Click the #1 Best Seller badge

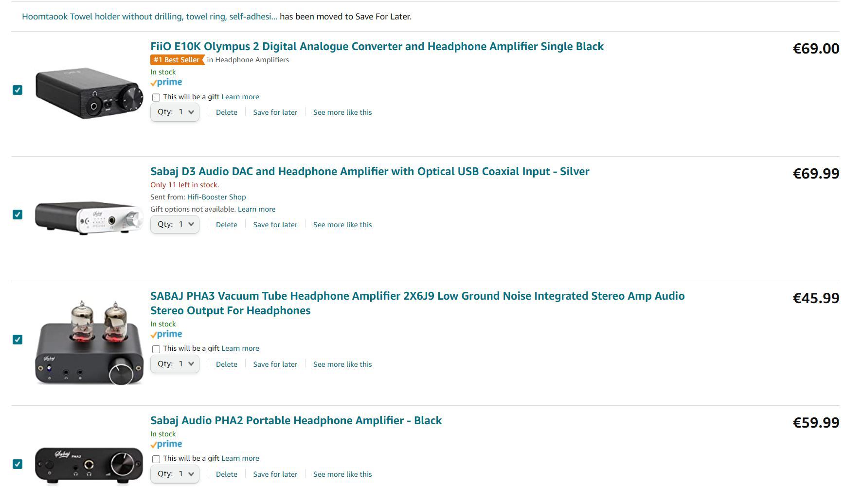(x=177, y=60)
